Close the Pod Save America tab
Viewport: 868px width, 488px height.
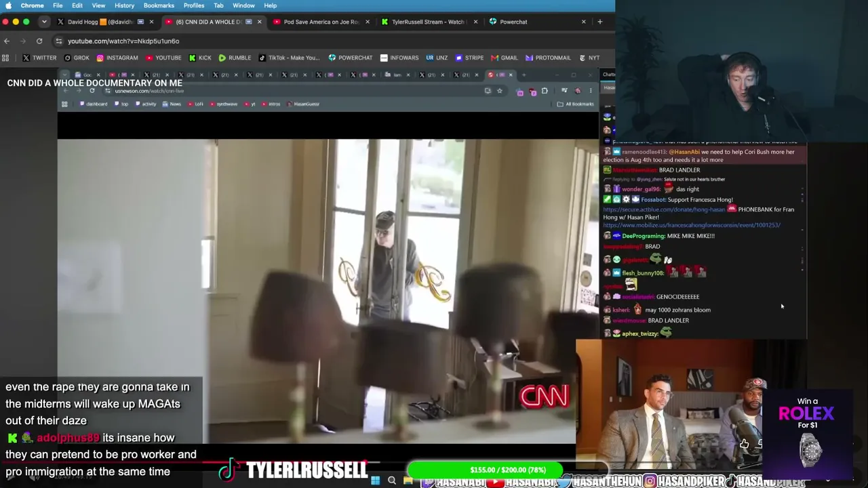pos(368,22)
